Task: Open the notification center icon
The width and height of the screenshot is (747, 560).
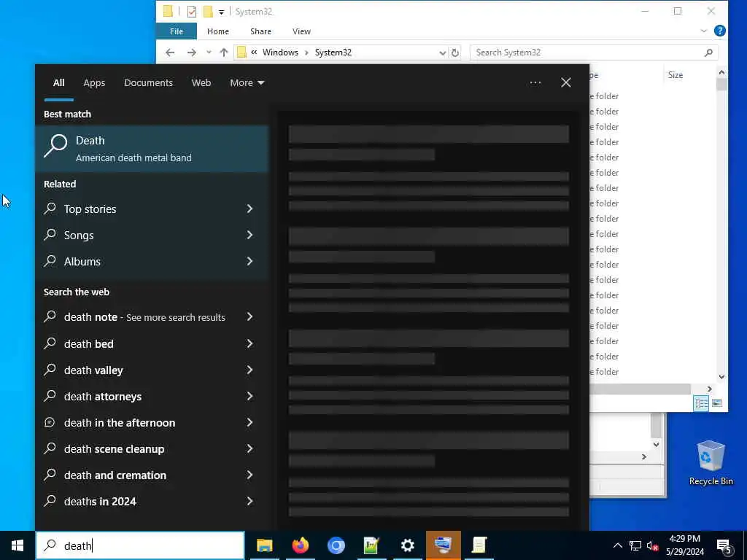Action: point(724,545)
